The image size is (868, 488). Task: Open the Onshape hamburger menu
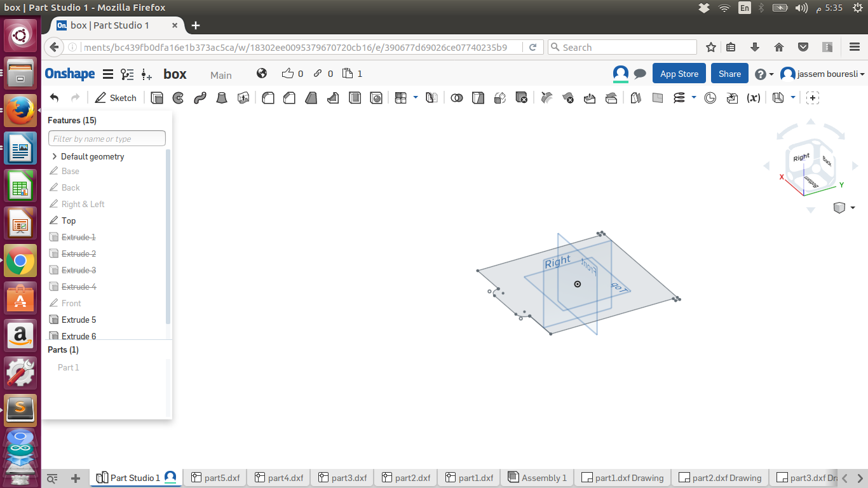pyautogui.click(x=108, y=74)
